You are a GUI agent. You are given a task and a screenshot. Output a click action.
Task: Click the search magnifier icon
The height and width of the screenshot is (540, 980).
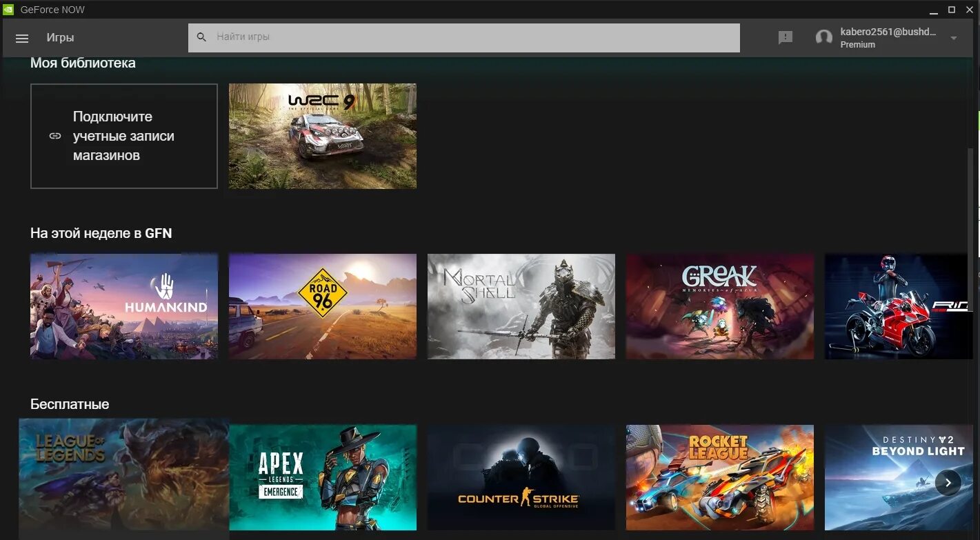point(201,37)
